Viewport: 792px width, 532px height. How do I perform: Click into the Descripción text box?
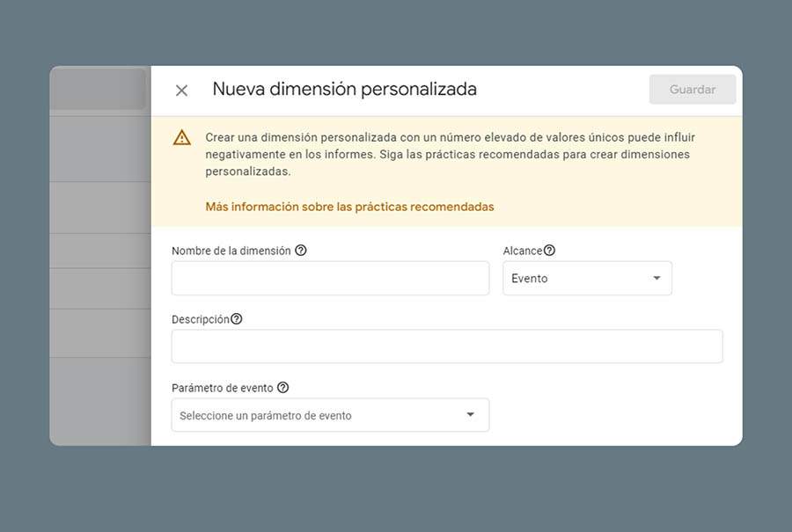(447, 346)
